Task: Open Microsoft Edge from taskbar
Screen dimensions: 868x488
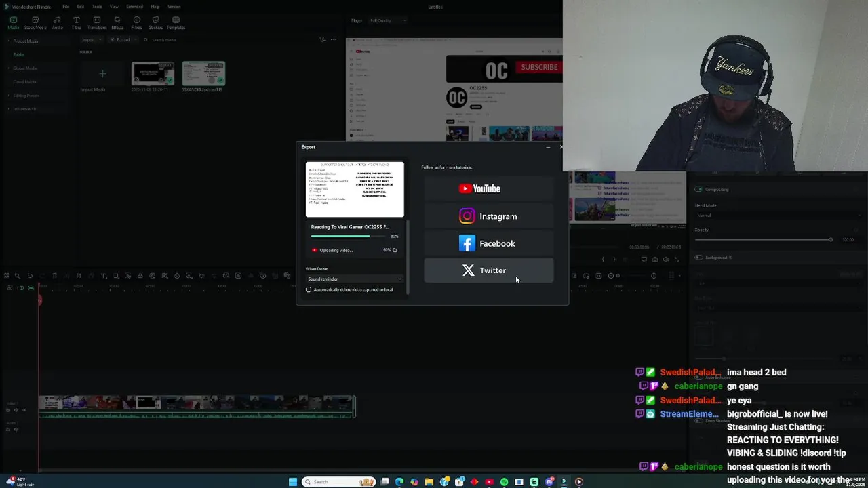Action: 399,482
